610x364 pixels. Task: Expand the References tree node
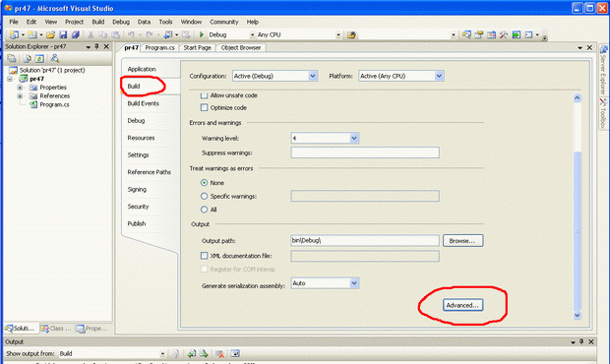20,96
